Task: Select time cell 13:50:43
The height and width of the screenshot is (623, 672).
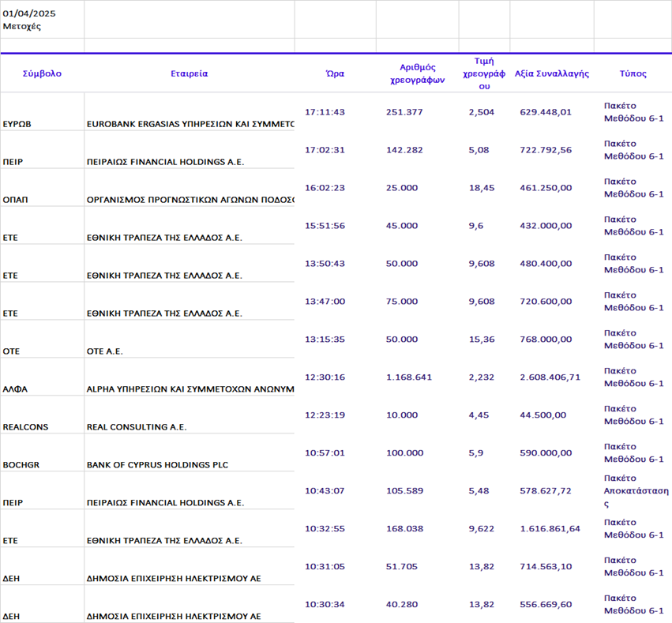Action: coord(325,264)
